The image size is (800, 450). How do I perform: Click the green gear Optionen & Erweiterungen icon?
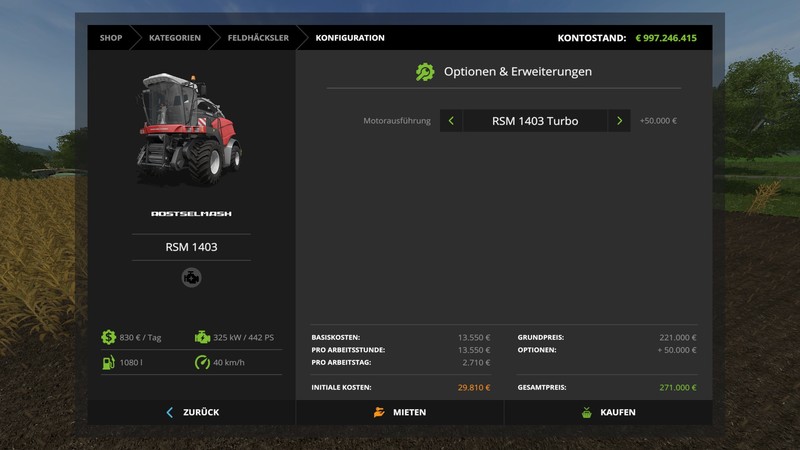point(425,72)
